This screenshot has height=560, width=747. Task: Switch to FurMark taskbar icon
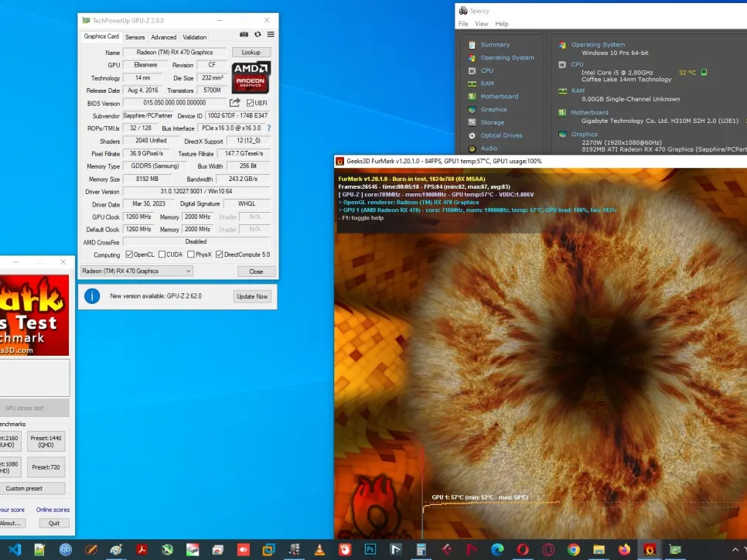point(650,549)
